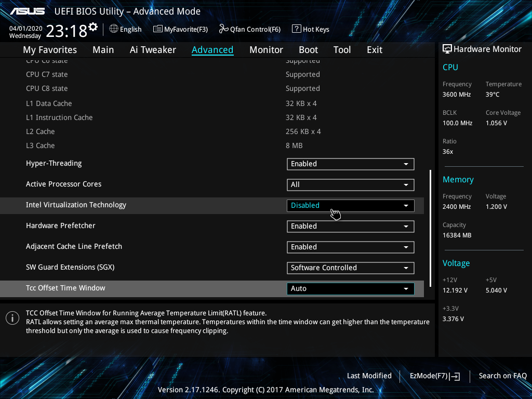The height and width of the screenshot is (399, 532).
Task: Click the Qfan Control fan icon
Action: coord(223,29)
